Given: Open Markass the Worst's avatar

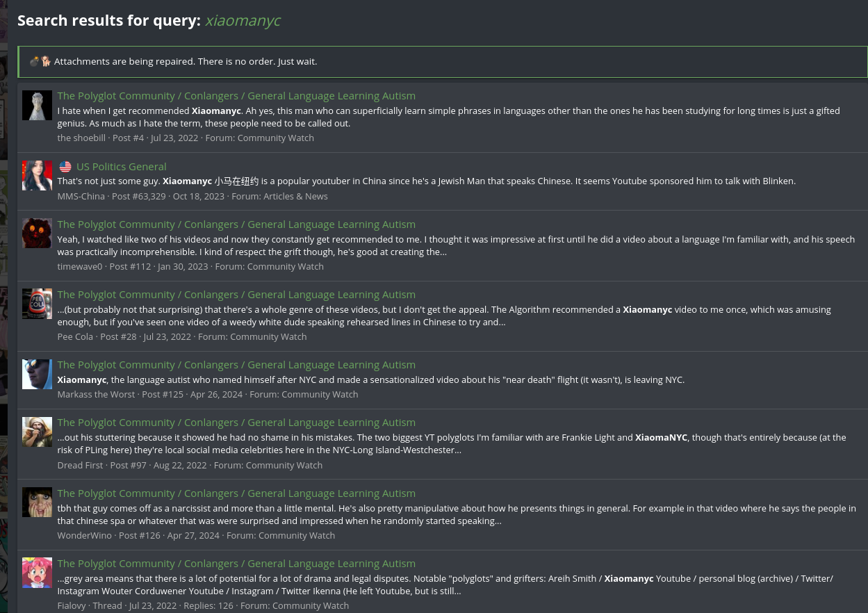Looking at the screenshot, I should click(x=37, y=374).
